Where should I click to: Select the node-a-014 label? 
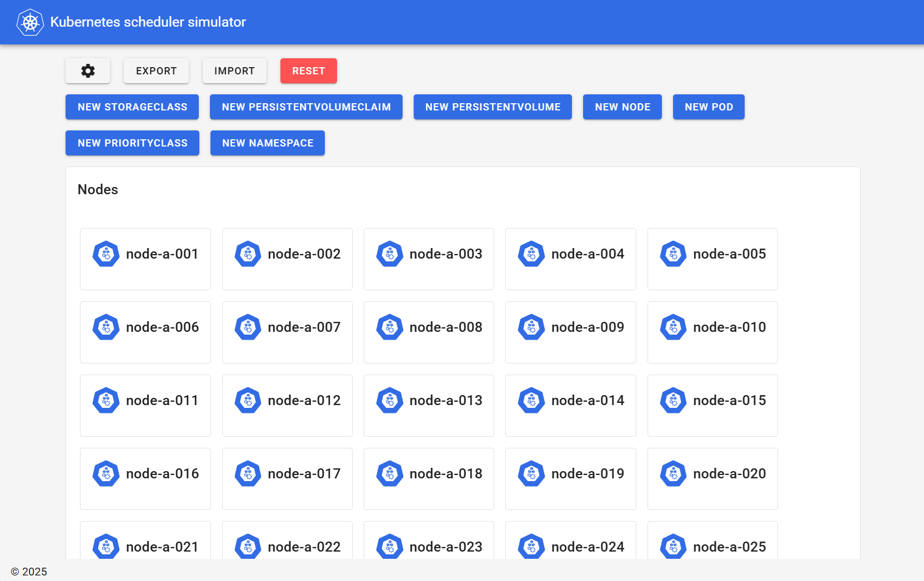click(x=588, y=401)
